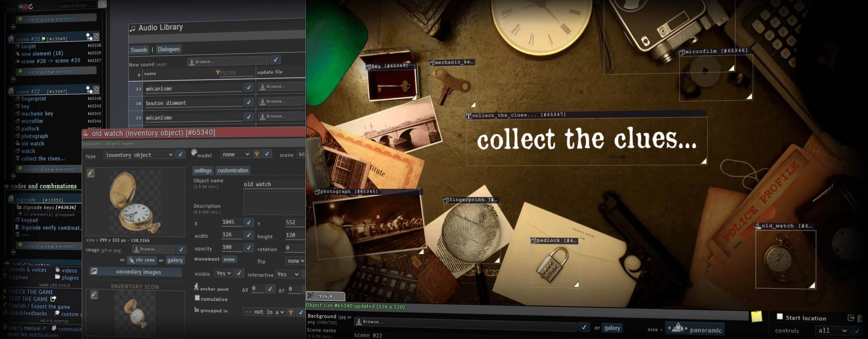
Task: Confirm the opacity value with its checkmark
Action: [x=248, y=248]
